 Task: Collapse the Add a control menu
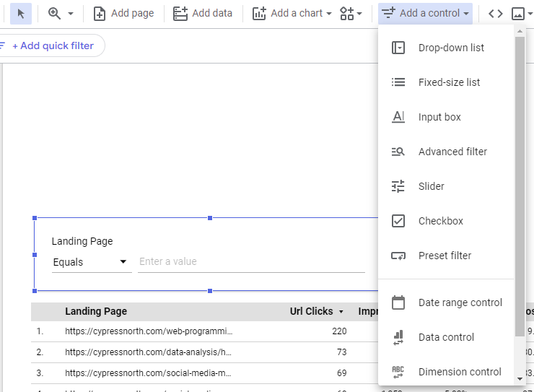[x=425, y=14]
